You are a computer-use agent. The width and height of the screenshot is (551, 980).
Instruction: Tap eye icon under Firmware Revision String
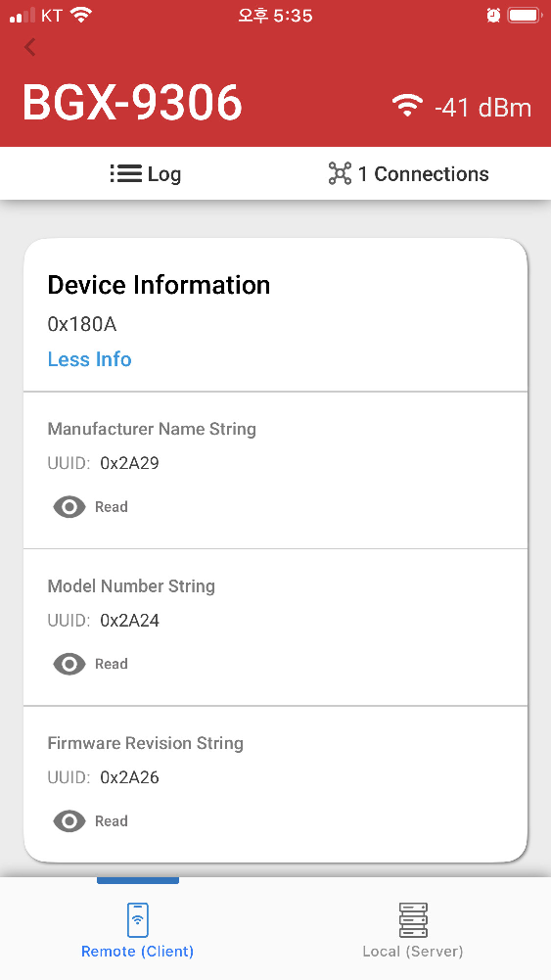(x=69, y=820)
